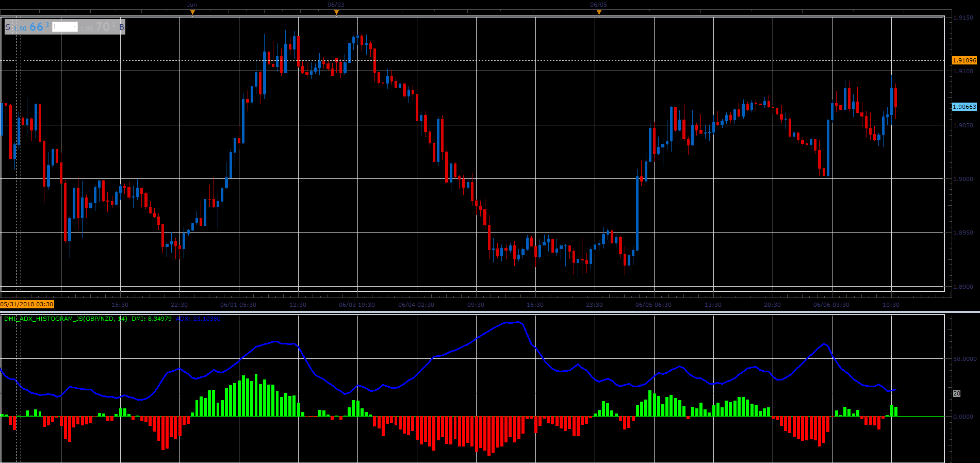The image size is (980, 463).
Task: Click the green DMI: 8.34979 value label
Action: [152, 319]
